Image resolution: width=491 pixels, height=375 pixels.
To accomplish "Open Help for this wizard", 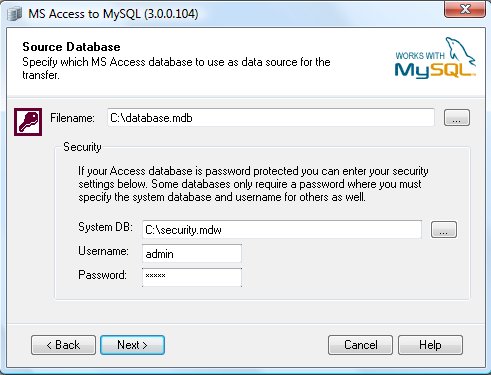I will tap(430, 345).
